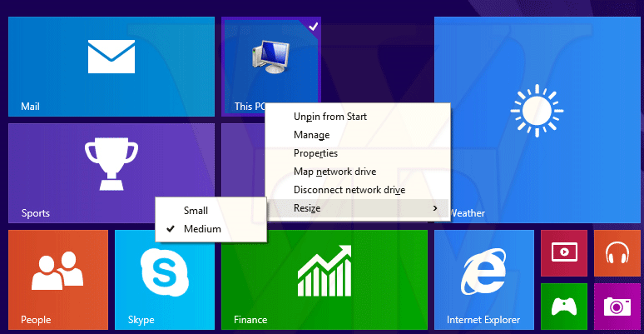
Task: Open the small Camera tile
Action: click(617, 307)
